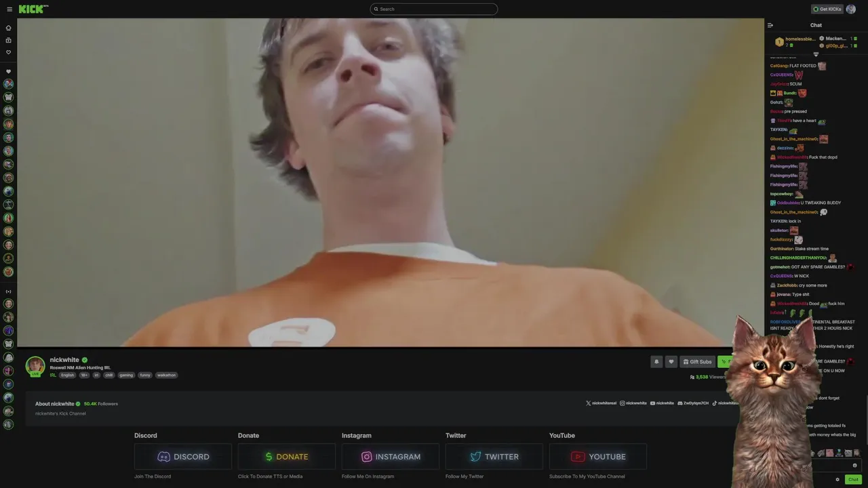Go to Kick home via logo
Image resolution: width=868 pixels, height=488 pixels.
[x=33, y=9]
